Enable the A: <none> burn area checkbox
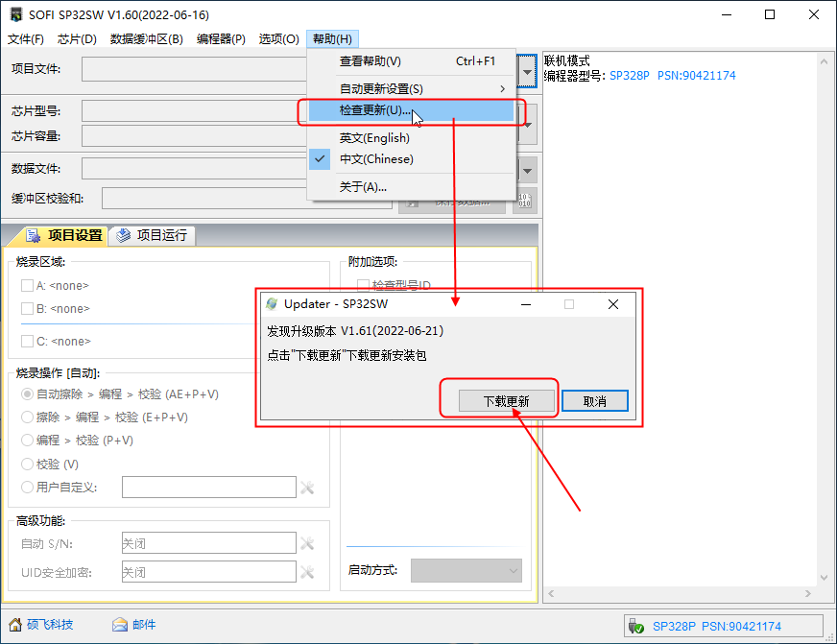Image resolution: width=837 pixels, height=644 pixels. [x=27, y=285]
